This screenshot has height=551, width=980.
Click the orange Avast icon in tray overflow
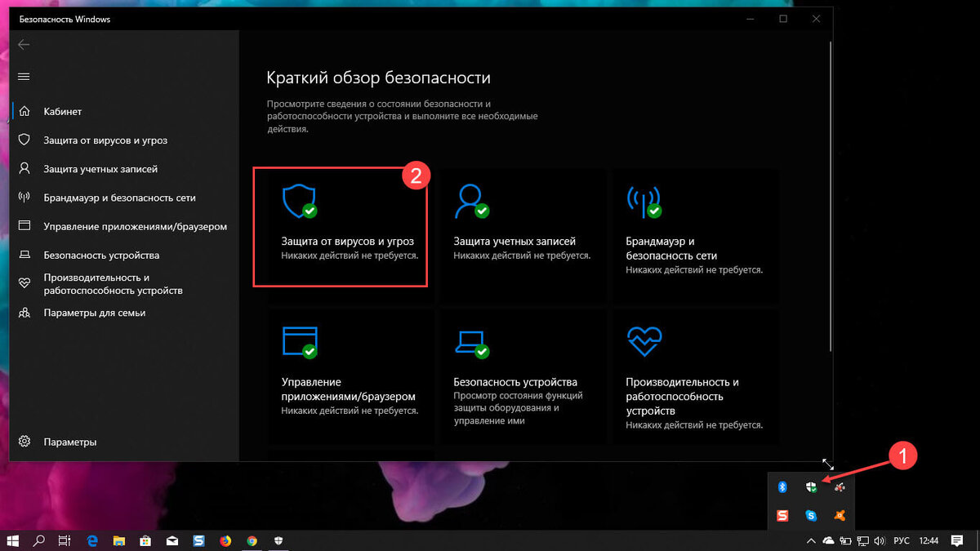(x=840, y=516)
